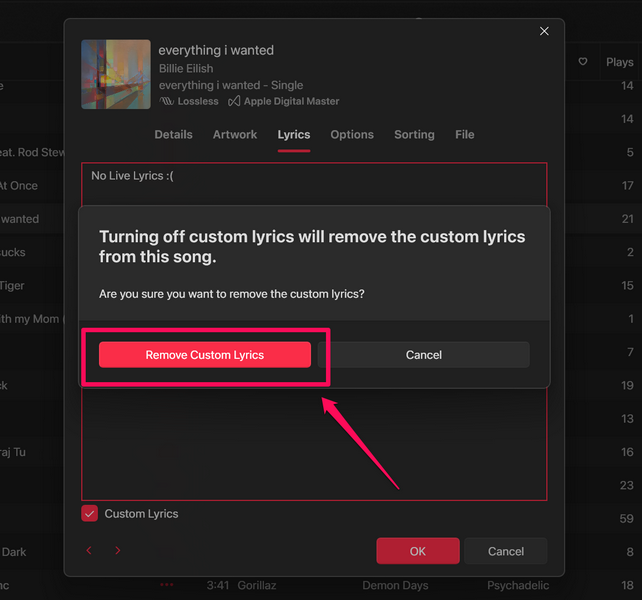Viewport: 642px width, 600px height.
Task: Click Cancel at the dialog bottom
Action: tap(505, 551)
